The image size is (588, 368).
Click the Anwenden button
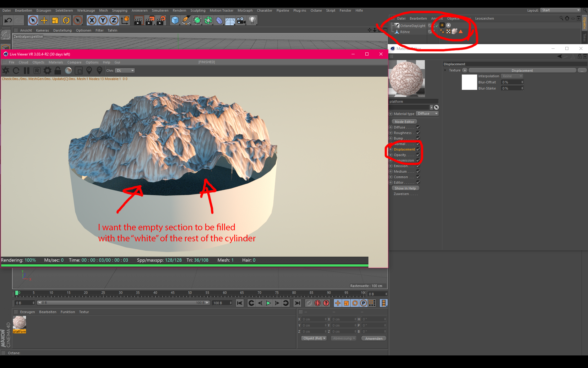374,339
